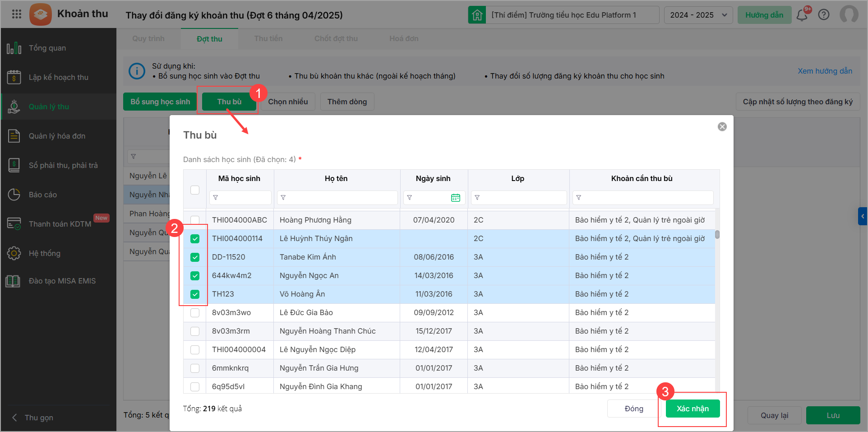This screenshot has width=868, height=432.
Task: Open Quản lý hóa đơn menu item
Action: (x=57, y=136)
